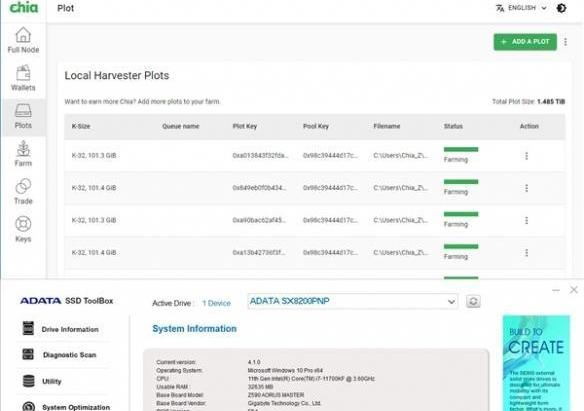Open the more options menu beside Add a Plot
584x411 pixels.
click(565, 42)
